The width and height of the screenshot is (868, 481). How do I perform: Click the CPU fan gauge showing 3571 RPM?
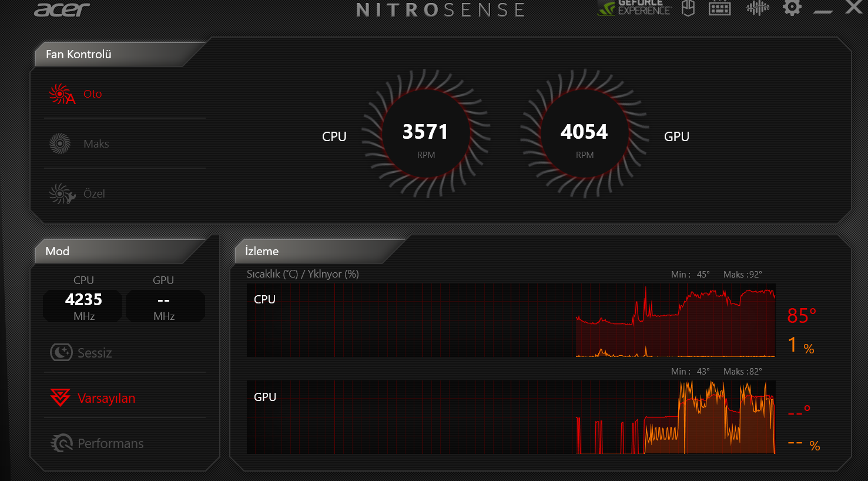pos(425,134)
